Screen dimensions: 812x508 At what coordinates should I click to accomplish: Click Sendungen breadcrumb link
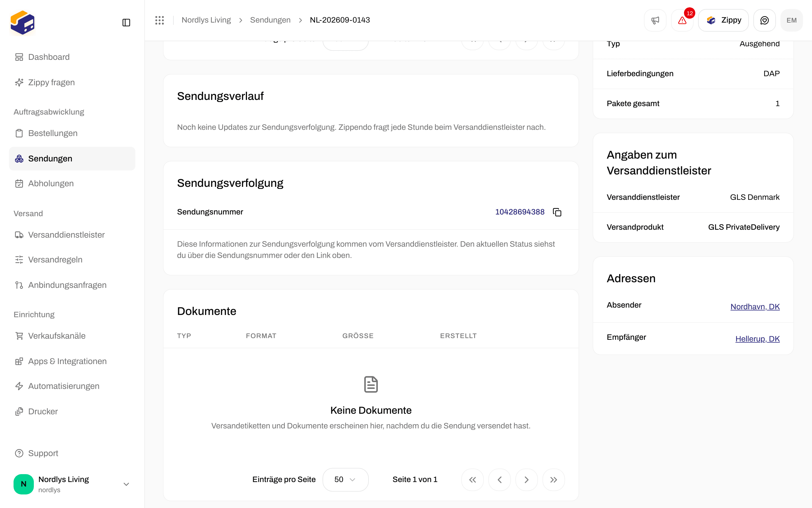[270, 20]
